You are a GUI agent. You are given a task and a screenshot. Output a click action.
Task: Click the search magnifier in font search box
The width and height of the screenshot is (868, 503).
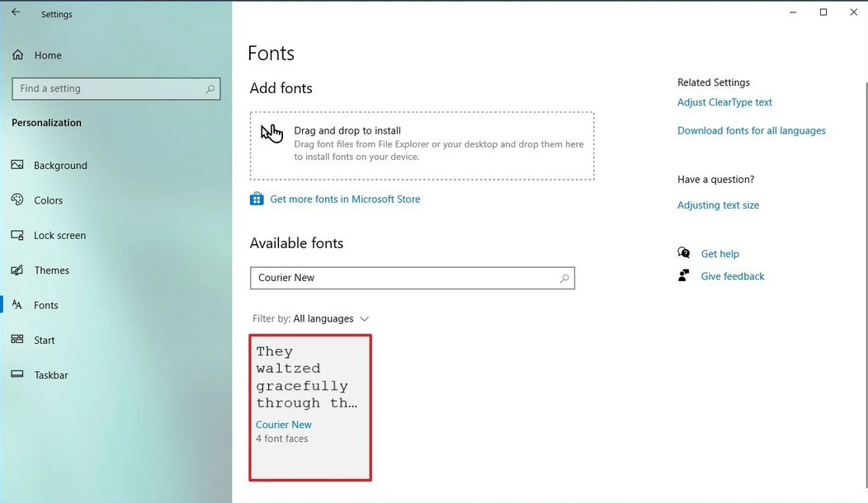(x=564, y=278)
